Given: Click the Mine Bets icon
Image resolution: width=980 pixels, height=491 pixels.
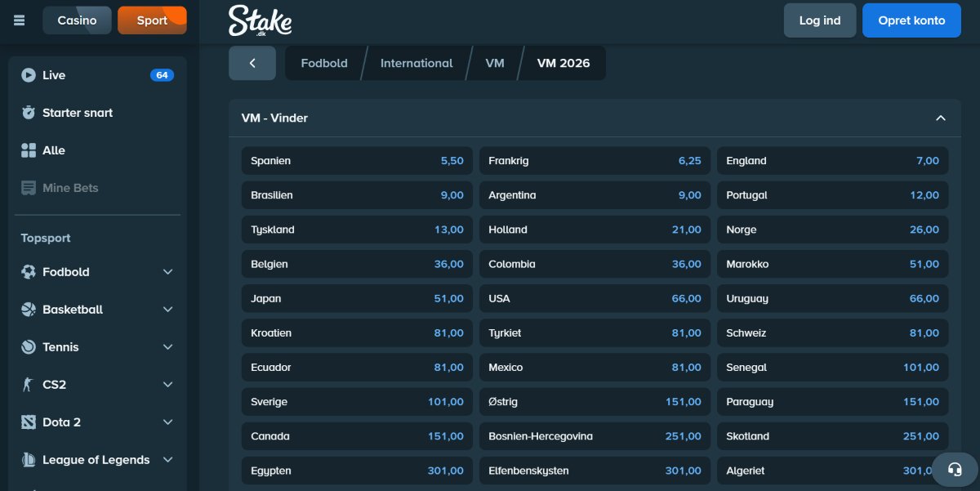Looking at the screenshot, I should [x=29, y=188].
